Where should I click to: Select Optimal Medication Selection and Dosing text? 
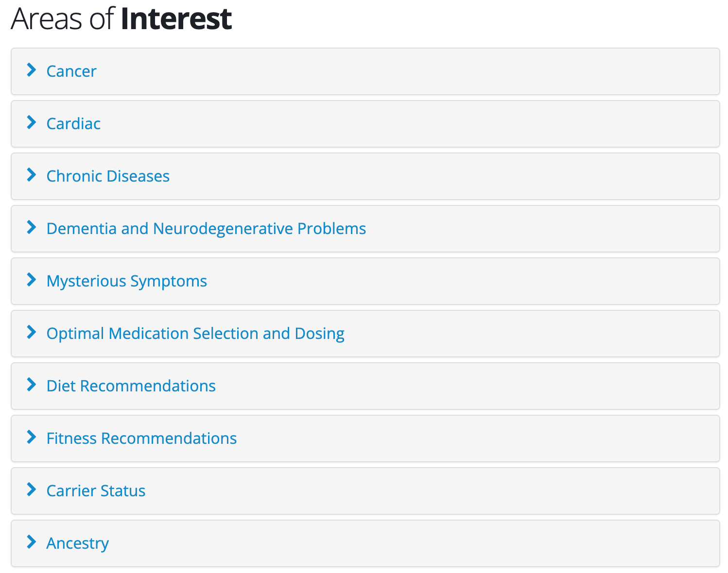tap(195, 334)
